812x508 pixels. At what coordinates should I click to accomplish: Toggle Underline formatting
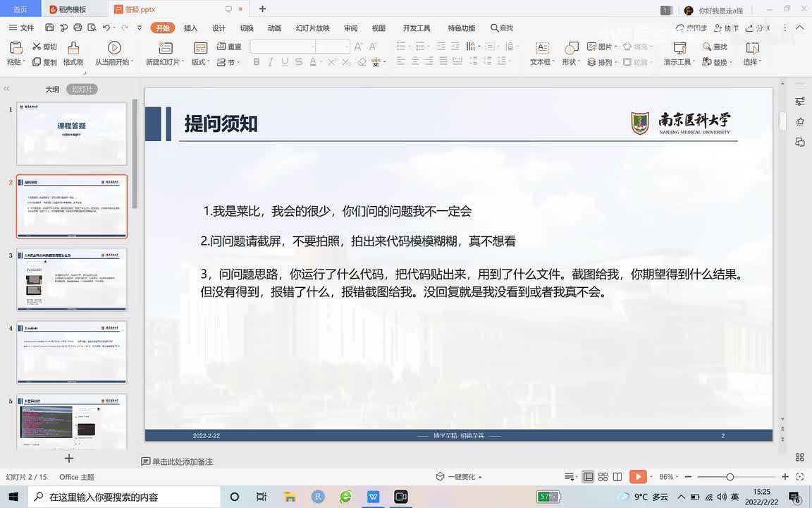[x=284, y=62]
